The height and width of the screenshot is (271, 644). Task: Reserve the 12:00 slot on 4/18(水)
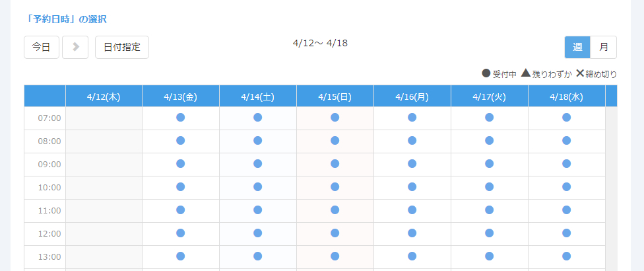pos(567,233)
